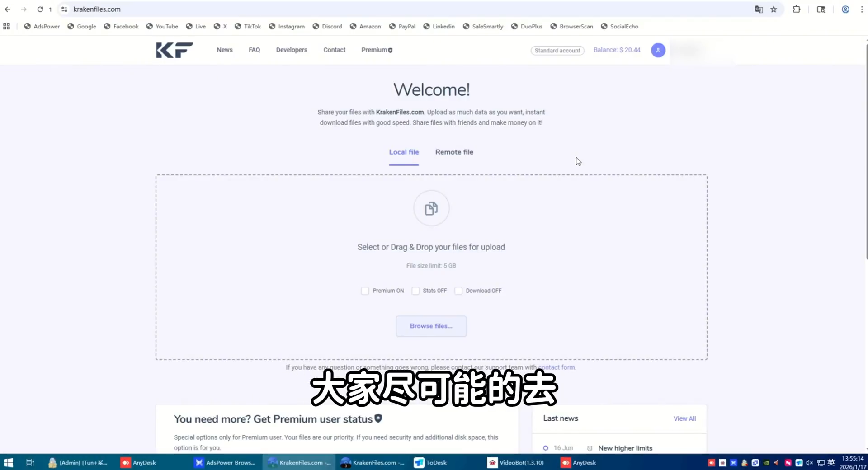The image size is (868, 470).
Task: Open the Live bookmark
Action: point(196,26)
